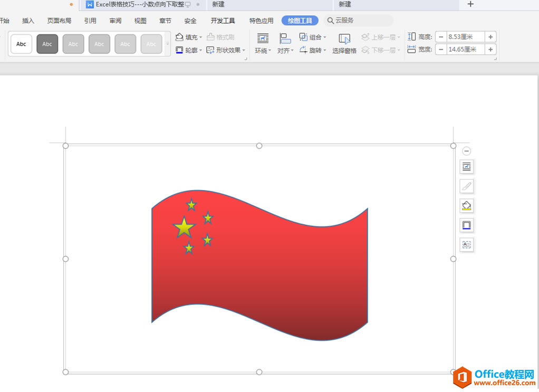The image size is (539, 392).
Task: Open the 开发工具 ribbon tab
Action: pyautogui.click(x=223, y=21)
